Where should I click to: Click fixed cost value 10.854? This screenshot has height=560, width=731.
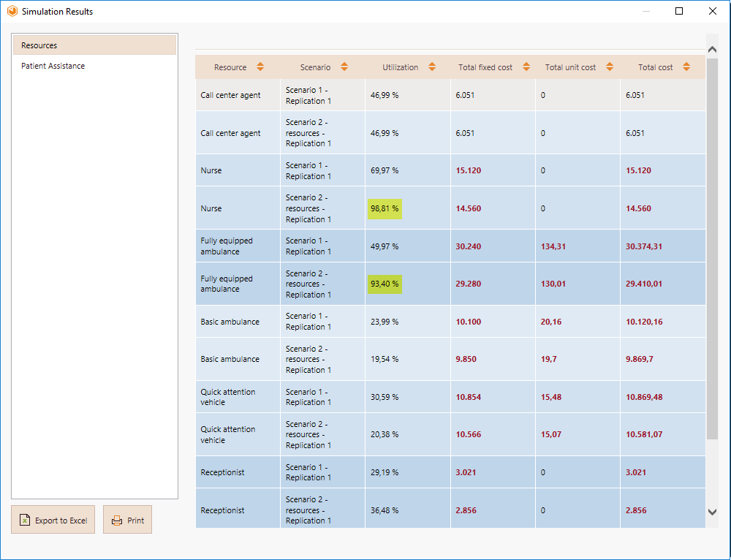click(469, 397)
